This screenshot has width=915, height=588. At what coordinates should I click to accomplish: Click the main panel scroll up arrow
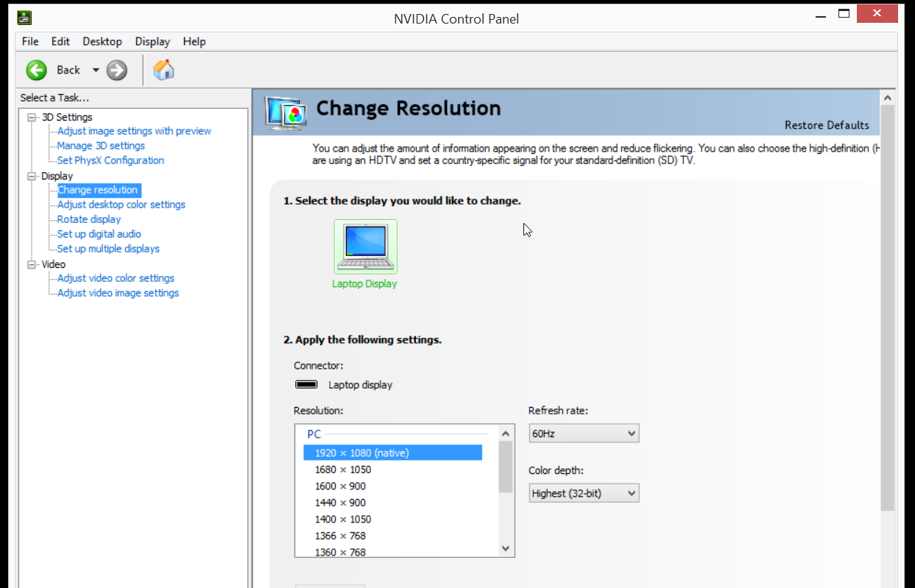888,97
